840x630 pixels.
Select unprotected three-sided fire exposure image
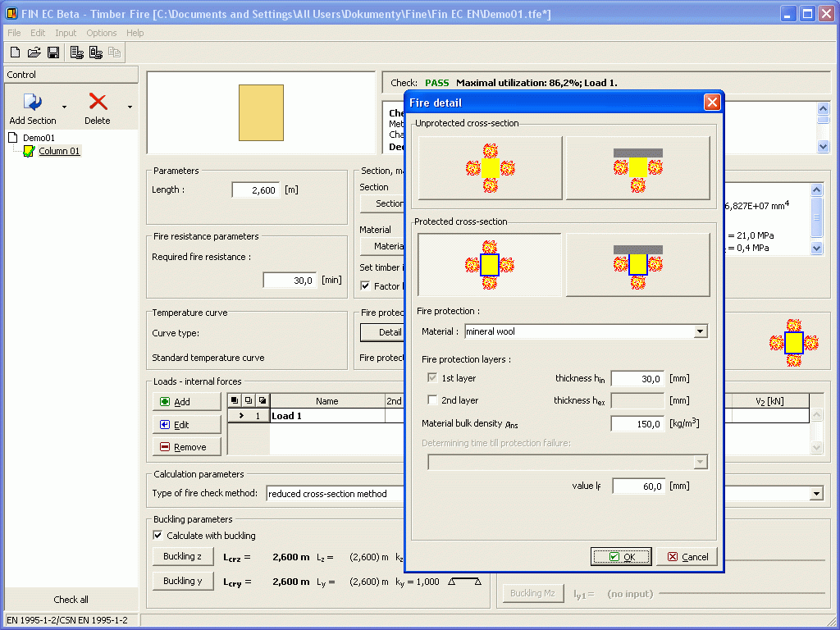[637, 168]
